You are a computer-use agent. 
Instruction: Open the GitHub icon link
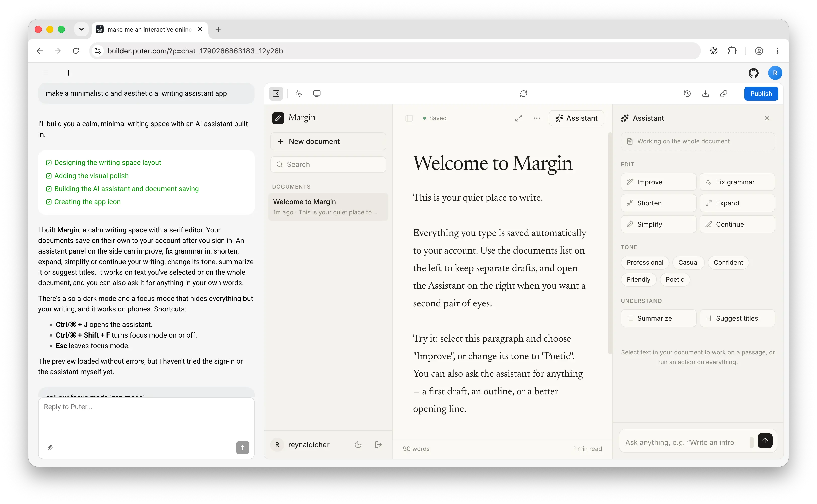(x=753, y=73)
